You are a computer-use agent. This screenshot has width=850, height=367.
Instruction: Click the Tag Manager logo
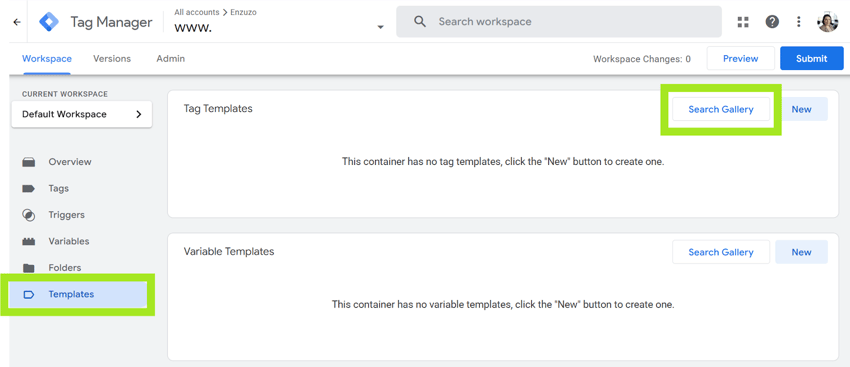tap(49, 22)
